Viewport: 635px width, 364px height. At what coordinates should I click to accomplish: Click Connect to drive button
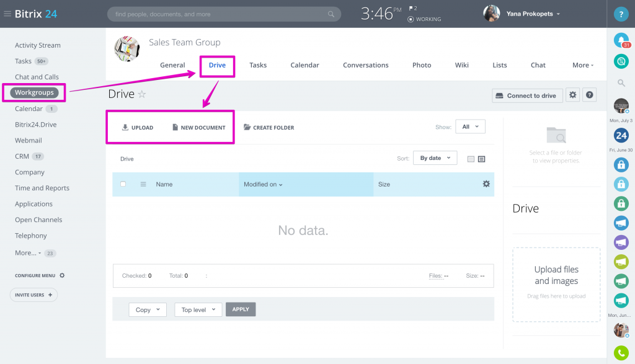527,95
